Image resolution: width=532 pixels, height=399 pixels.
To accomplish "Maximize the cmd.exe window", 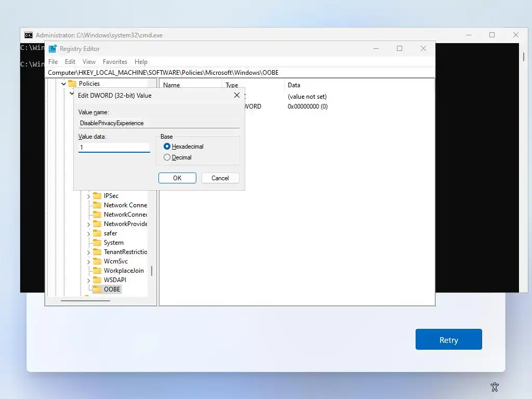I will point(492,35).
